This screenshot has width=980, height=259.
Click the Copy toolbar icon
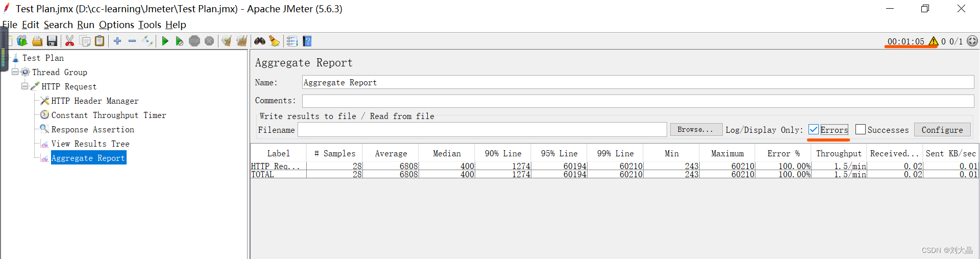(x=85, y=41)
